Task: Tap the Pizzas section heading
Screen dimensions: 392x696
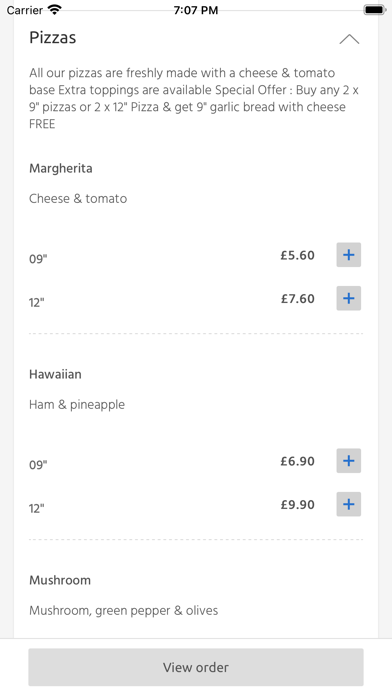Action: click(x=53, y=38)
